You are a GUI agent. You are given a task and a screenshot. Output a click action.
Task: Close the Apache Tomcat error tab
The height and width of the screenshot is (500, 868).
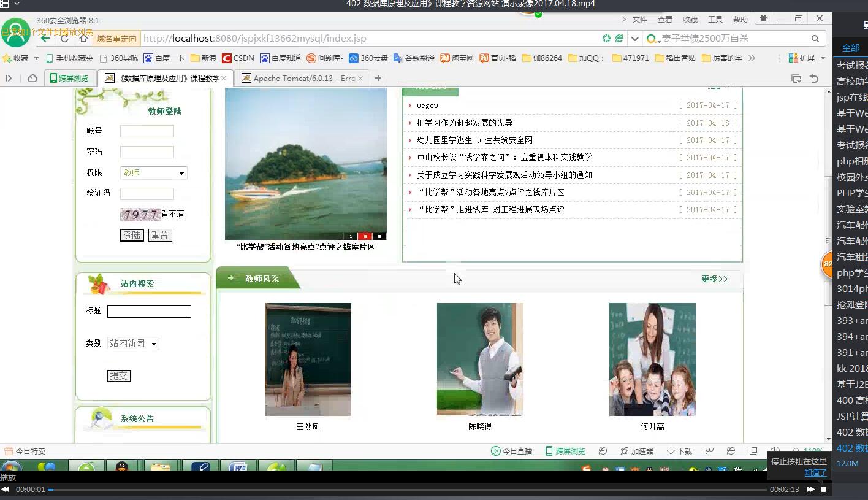click(360, 78)
